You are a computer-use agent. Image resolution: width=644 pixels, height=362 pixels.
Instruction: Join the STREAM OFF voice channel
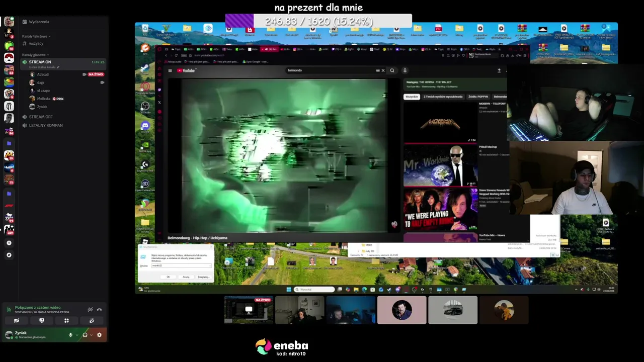(41, 117)
